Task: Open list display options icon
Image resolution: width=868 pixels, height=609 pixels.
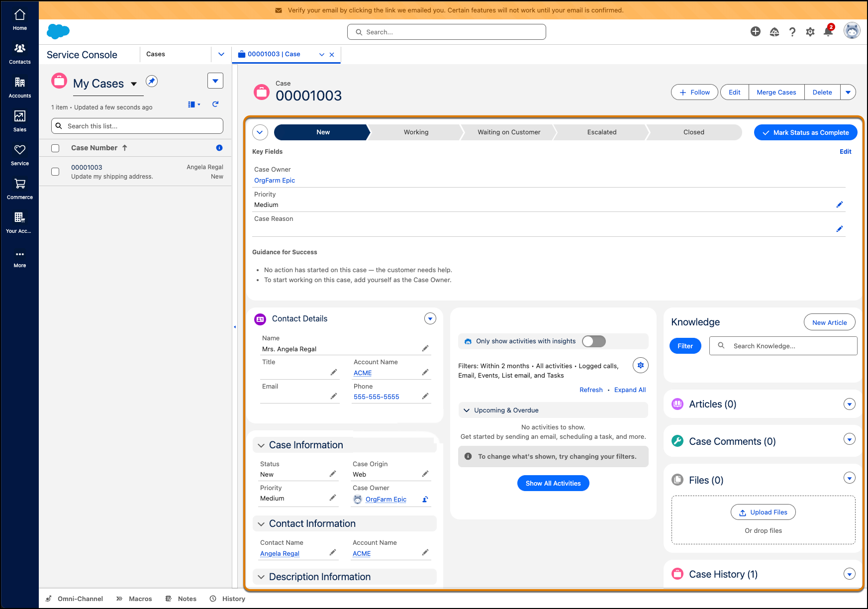Action: (x=194, y=104)
